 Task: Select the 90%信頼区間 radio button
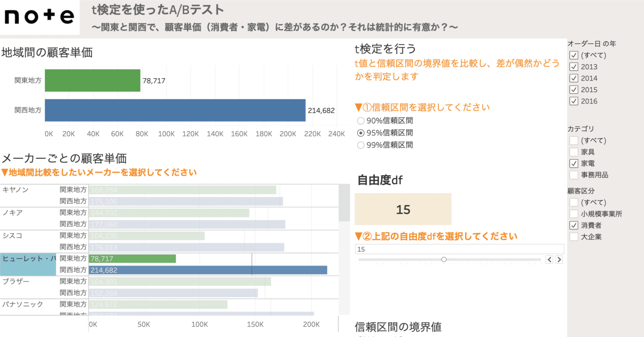coord(360,121)
